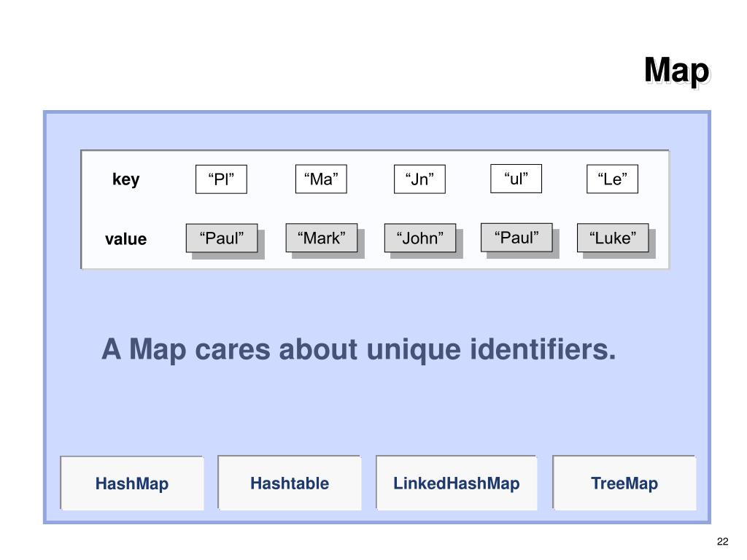This screenshot has height=560, width=747.
Task: Click the "Ma" key box
Action: coord(321,179)
